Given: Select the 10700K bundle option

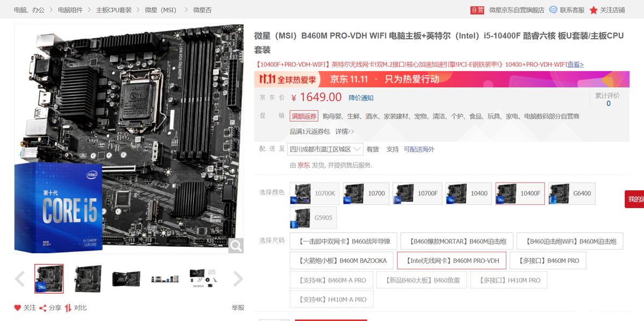Looking at the screenshot, I should (314, 194).
